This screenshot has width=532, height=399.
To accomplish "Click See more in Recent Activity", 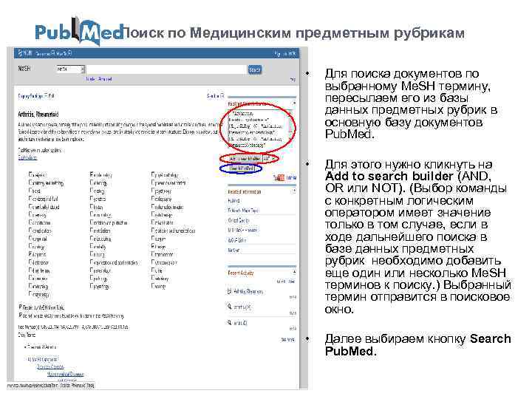I will pos(287,339).
